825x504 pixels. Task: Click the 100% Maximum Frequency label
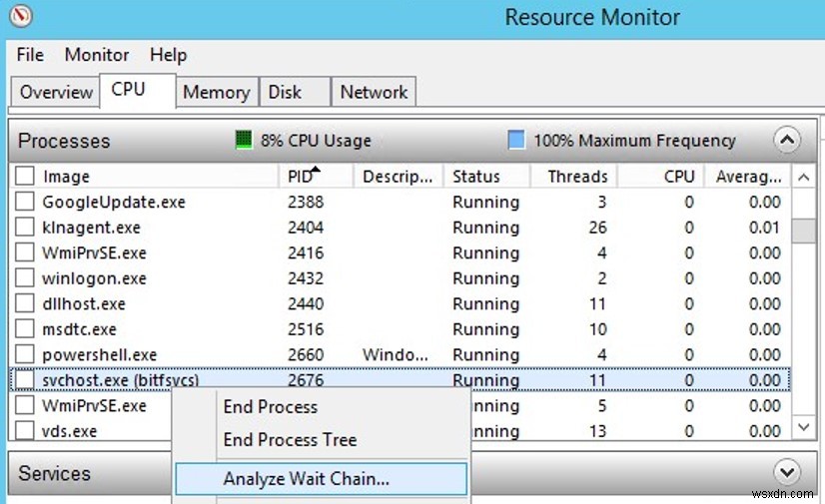(634, 141)
